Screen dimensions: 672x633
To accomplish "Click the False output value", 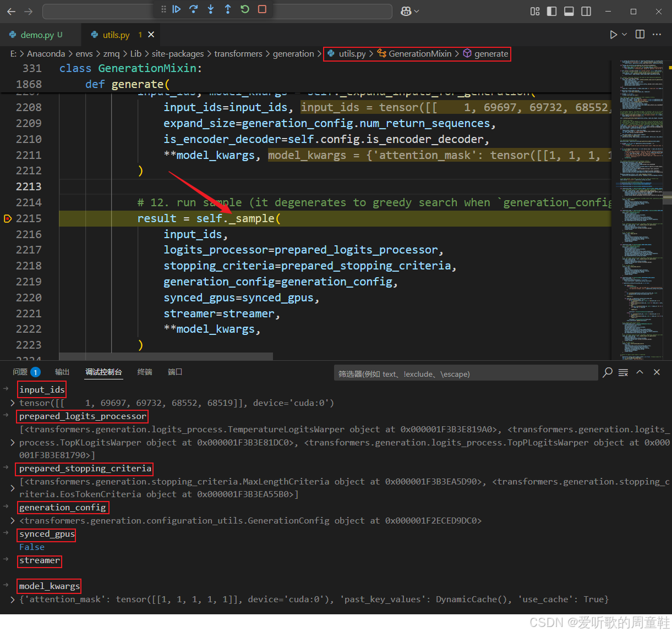I will pos(32,547).
